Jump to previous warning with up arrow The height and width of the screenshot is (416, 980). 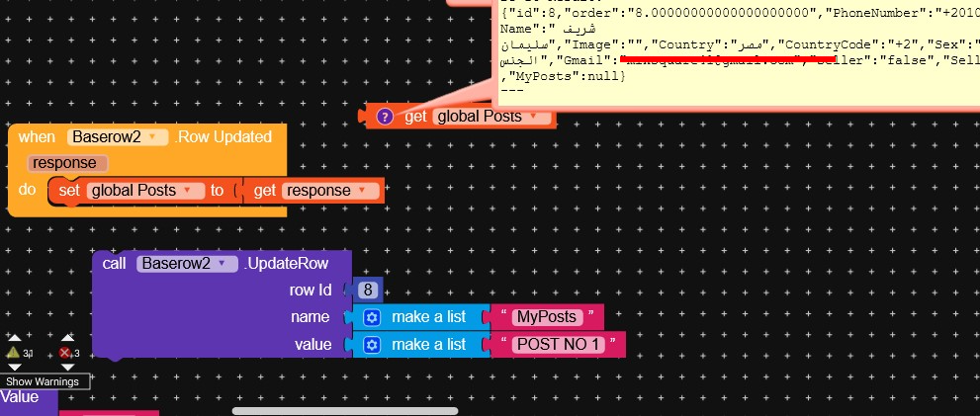(x=14, y=338)
